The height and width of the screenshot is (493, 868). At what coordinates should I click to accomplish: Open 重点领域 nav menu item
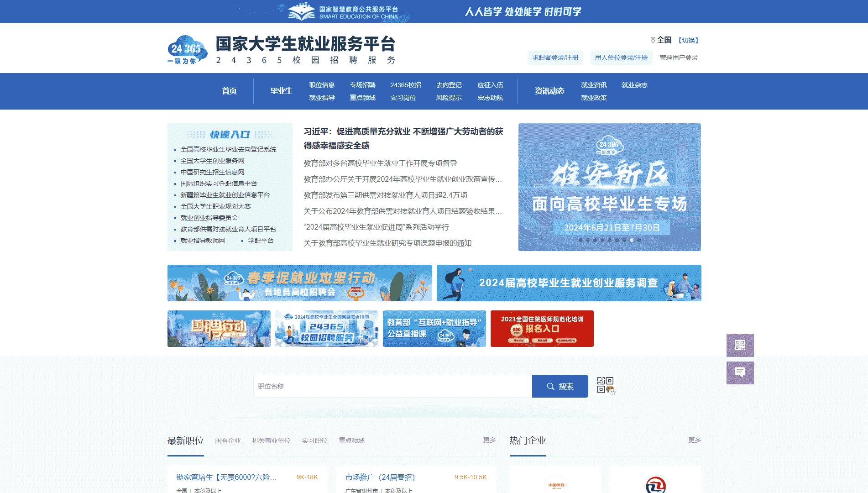click(x=362, y=98)
